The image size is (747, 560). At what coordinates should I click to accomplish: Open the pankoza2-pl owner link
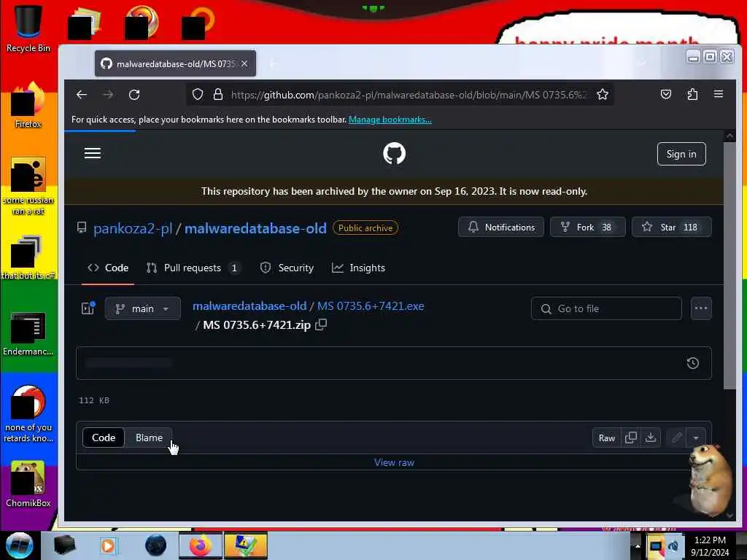(133, 228)
